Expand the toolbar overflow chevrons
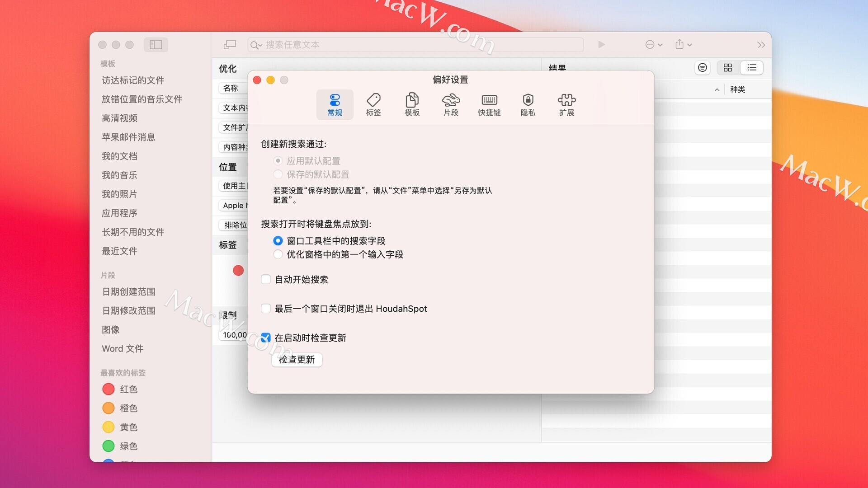This screenshot has height=488, width=868. click(761, 45)
